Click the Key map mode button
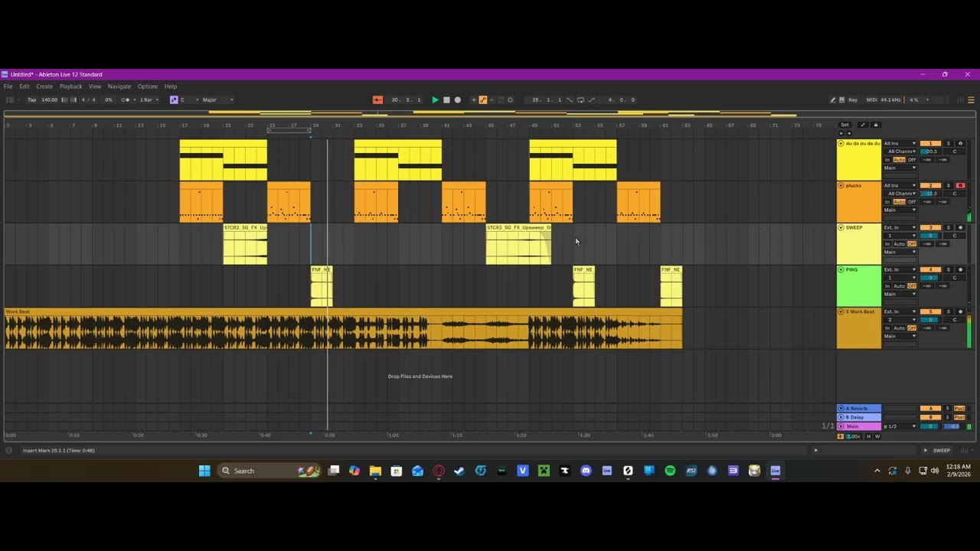Screen dimensions: 980x551 click(x=853, y=99)
